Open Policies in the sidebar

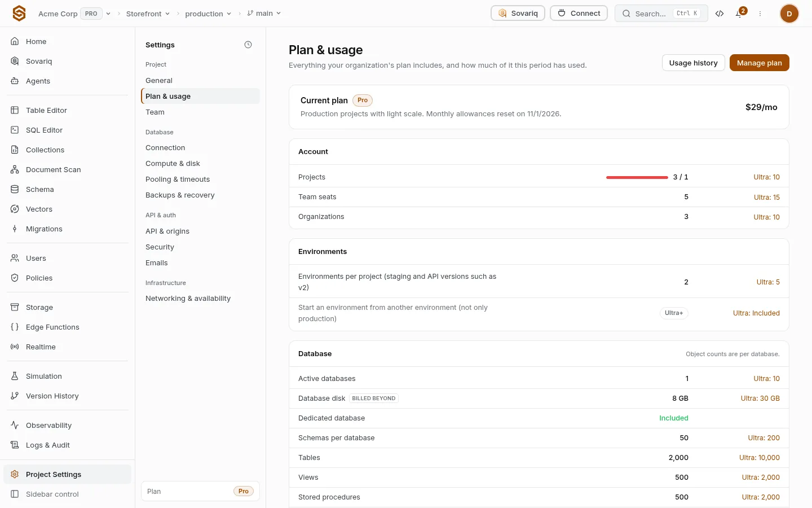(x=68, y=278)
